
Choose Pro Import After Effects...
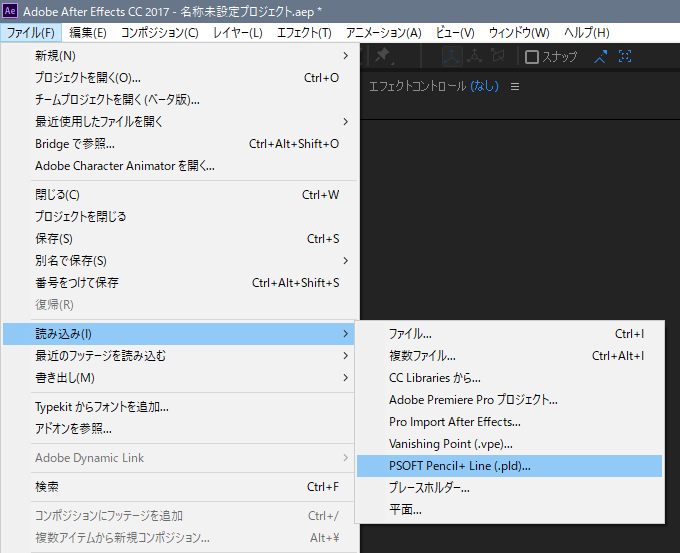pos(510,422)
